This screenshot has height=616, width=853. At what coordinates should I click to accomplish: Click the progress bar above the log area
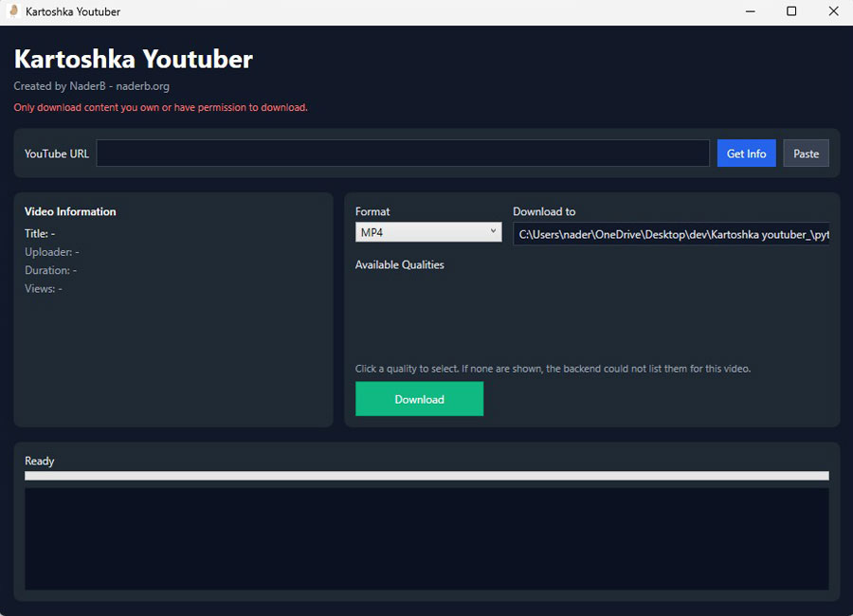tap(426, 475)
